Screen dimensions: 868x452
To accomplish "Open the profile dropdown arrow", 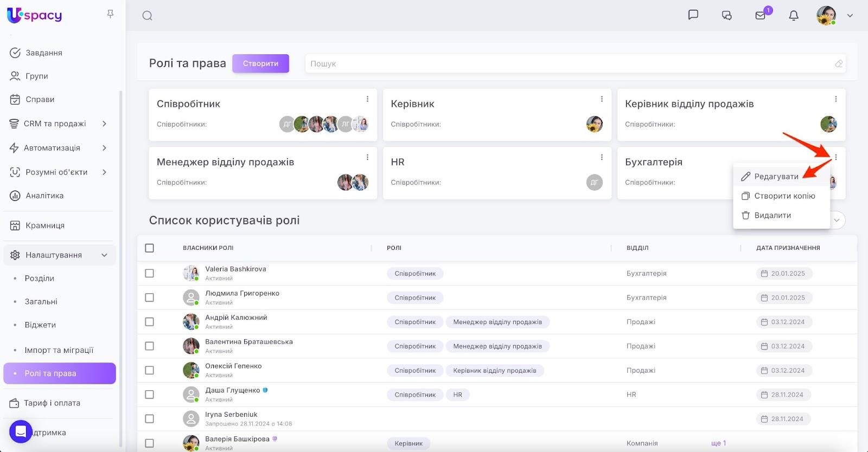I will pos(850,16).
